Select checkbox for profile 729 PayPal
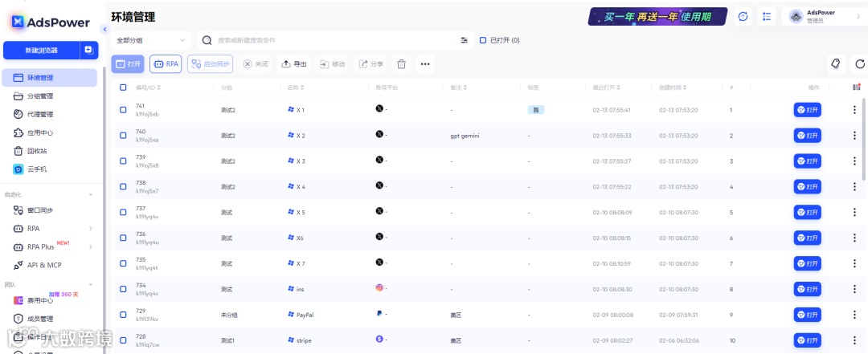The image size is (868, 354). [x=123, y=314]
